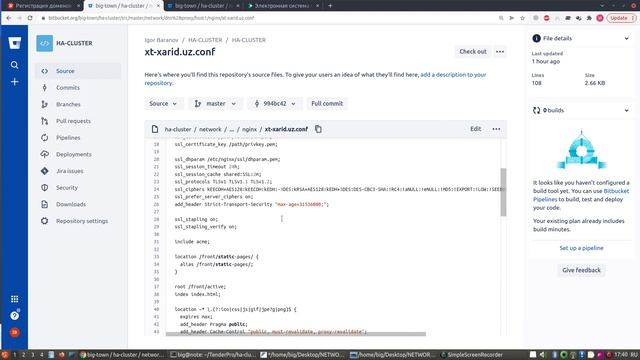640x360 pixels.
Task: Click the browser address bar
Action: [269, 18]
